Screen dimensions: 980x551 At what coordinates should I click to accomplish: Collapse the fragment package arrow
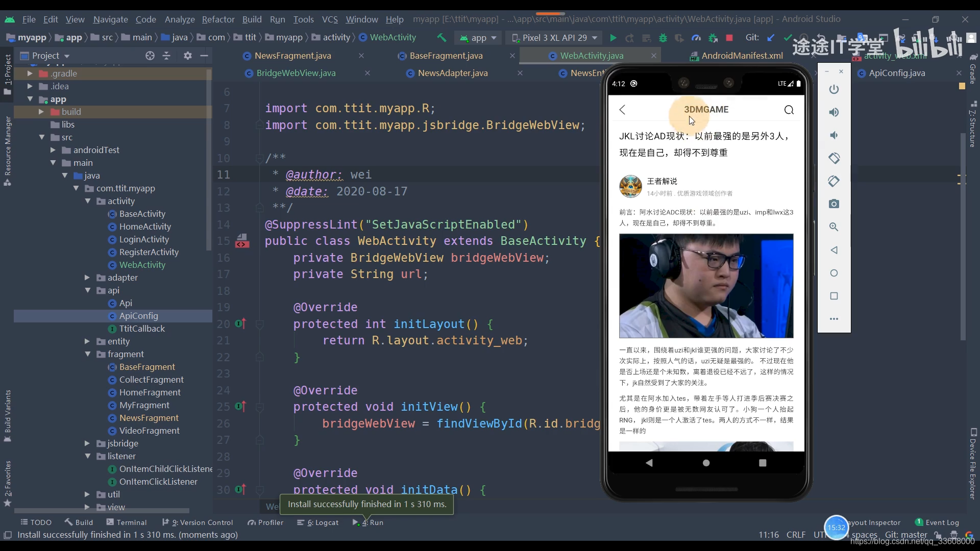point(87,354)
